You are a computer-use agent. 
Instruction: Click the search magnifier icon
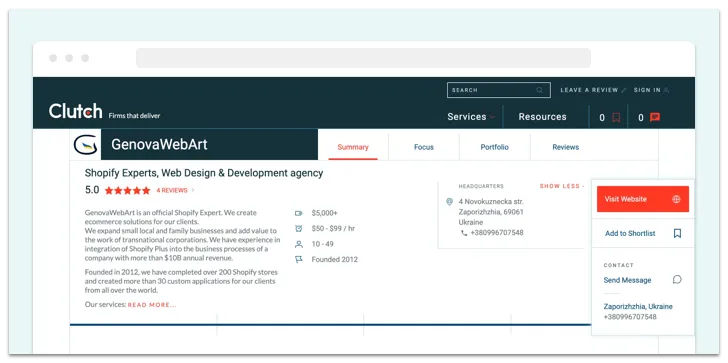(x=540, y=90)
